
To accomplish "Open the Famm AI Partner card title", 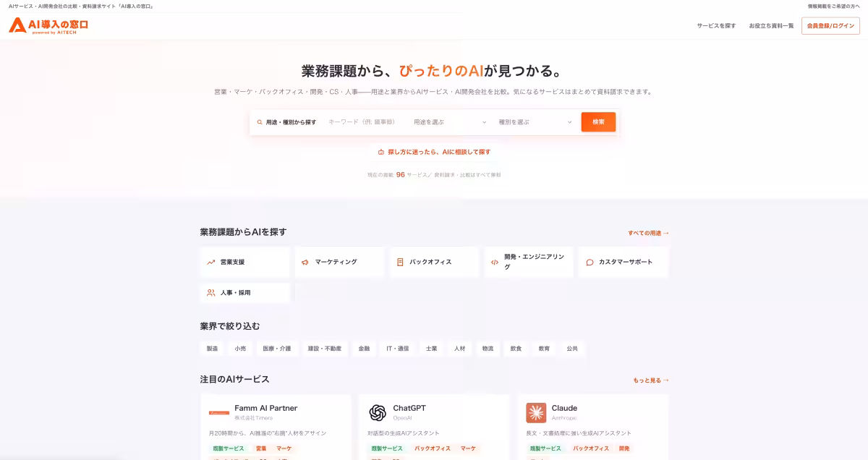I will click(266, 408).
